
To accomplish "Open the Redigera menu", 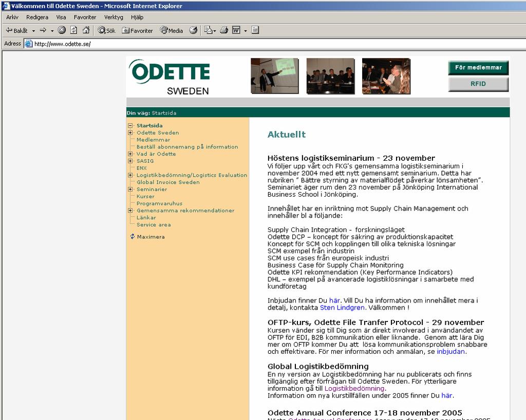I will pos(37,17).
